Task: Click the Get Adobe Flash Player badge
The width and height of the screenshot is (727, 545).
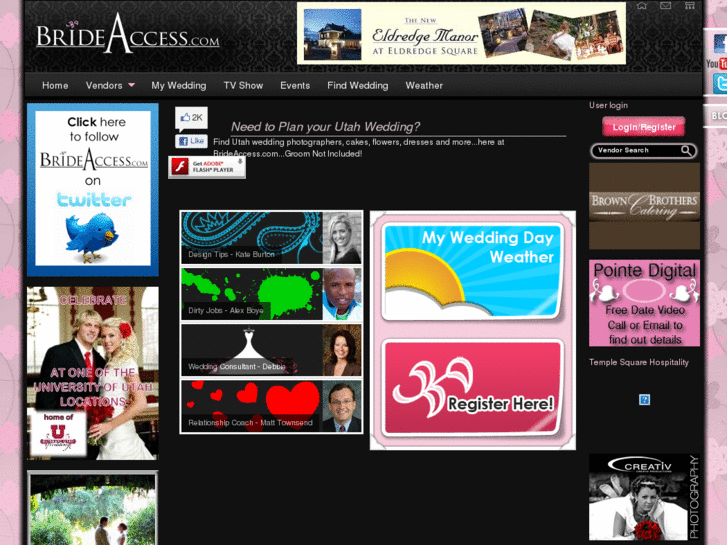Action: (x=207, y=167)
